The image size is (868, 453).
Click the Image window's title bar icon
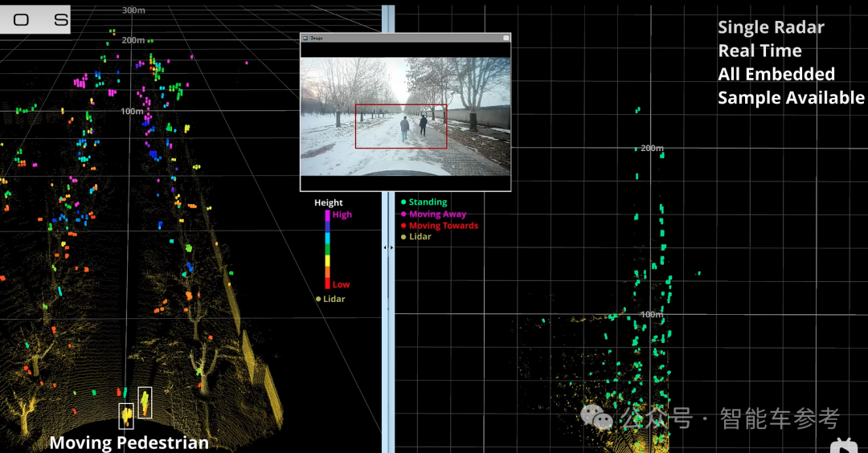305,38
